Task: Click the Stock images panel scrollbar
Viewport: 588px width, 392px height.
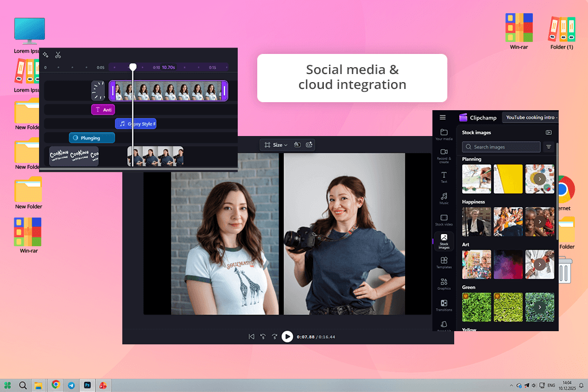Action: pyautogui.click(x=557, y=191)
